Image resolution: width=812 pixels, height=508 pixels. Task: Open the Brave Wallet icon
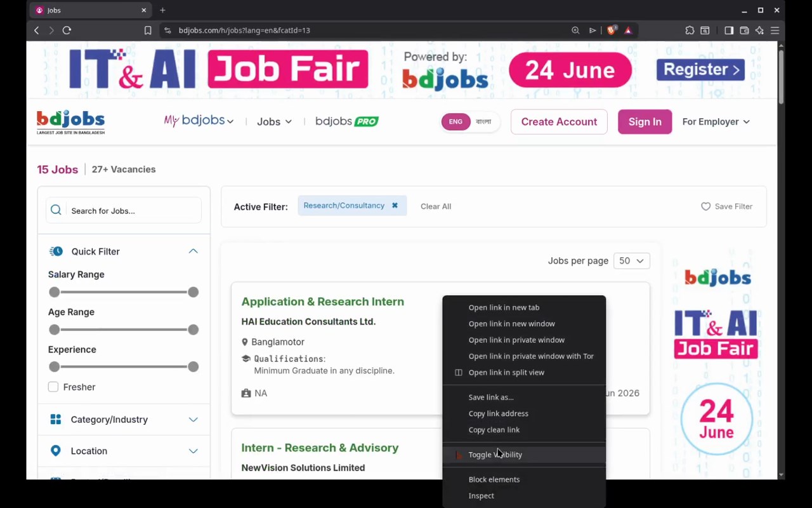point(744,30)
